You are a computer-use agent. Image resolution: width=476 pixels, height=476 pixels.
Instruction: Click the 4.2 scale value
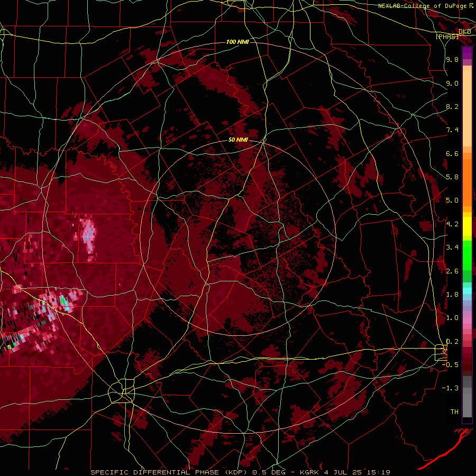tap(452, 224)
